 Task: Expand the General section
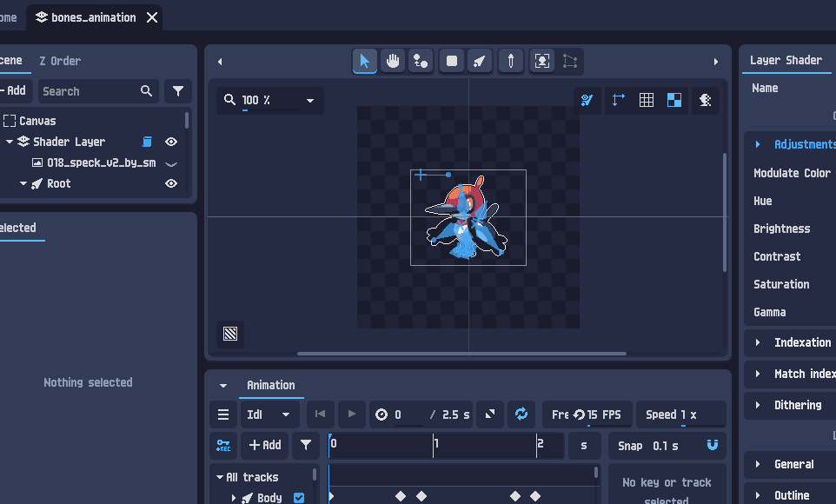point(758,464)
